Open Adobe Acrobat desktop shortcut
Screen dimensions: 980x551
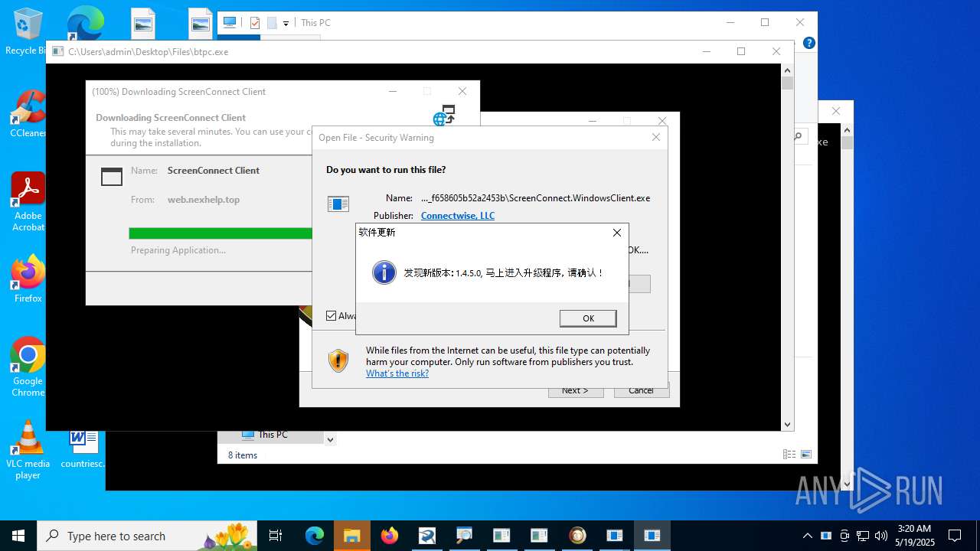(28, 202)
